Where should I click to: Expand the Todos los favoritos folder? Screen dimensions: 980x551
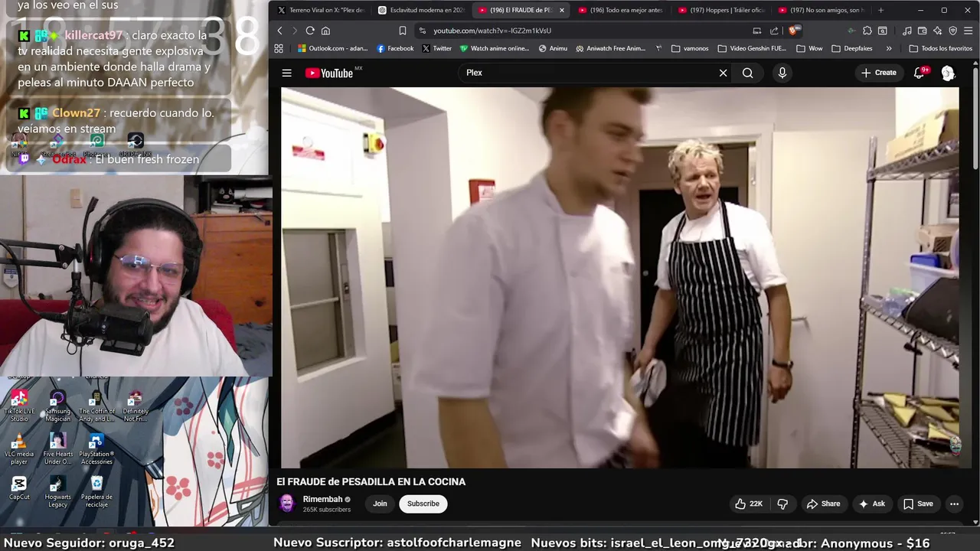[940, 48]
